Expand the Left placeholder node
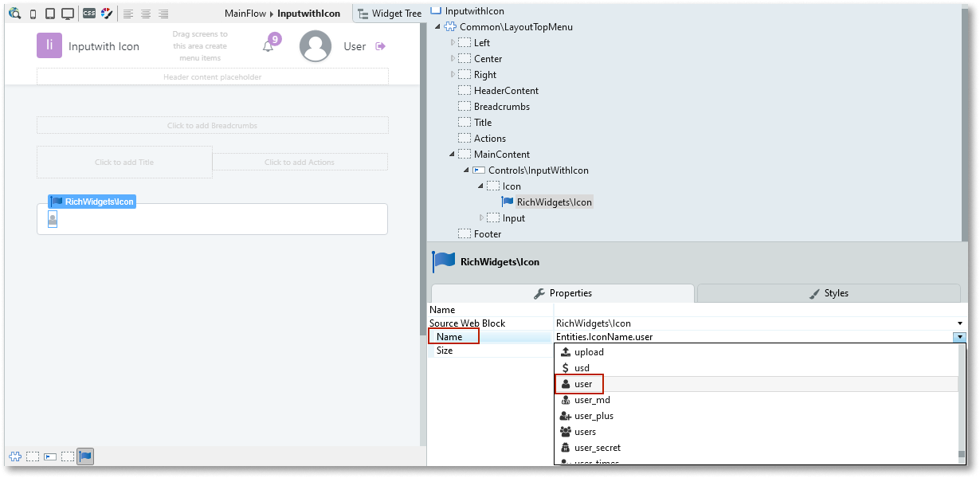 tap(453, 43)
